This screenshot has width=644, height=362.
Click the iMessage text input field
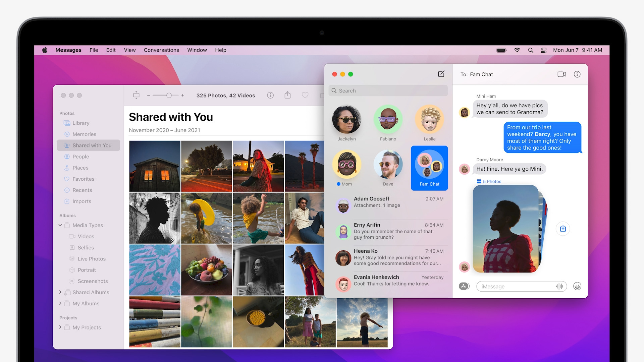(x=517, y=287)
